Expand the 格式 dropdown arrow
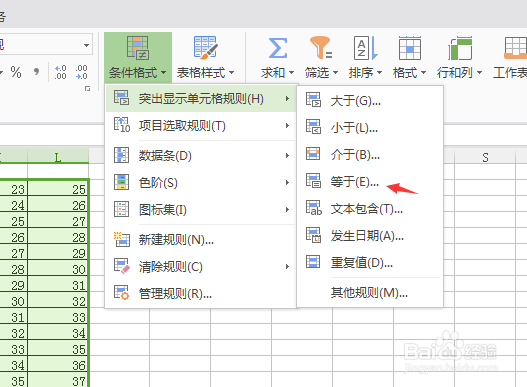 pos(423,72)
